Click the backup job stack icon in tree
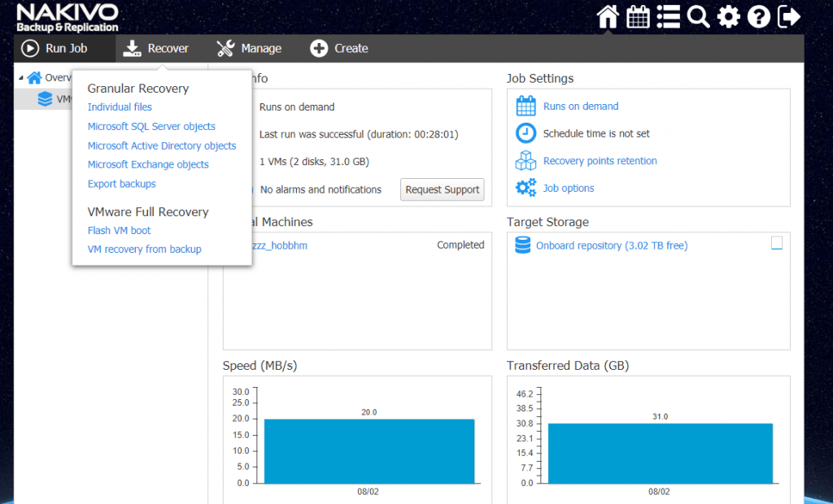Viewport: 833px width, 504px height. coord(46,99)
